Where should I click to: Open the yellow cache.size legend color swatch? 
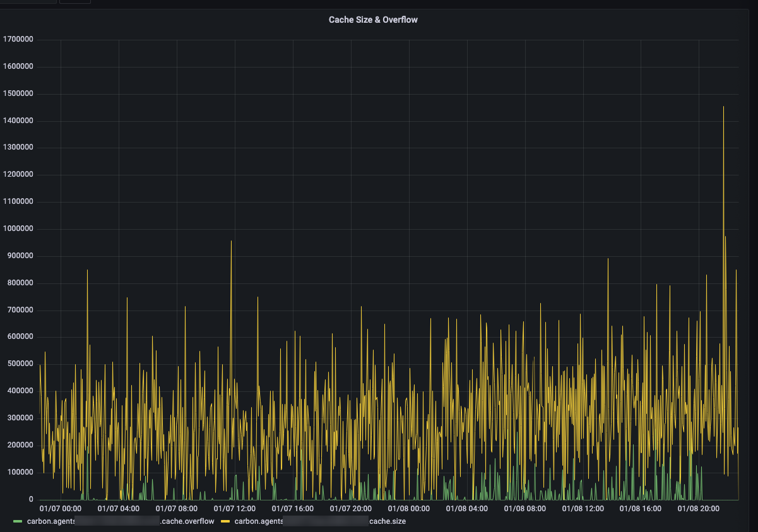pos(225,521)
